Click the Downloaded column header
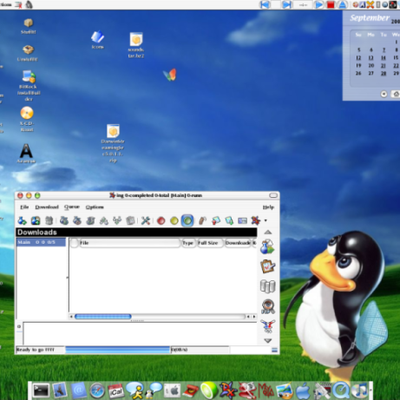The image size is (400, 400). (238, 243)
